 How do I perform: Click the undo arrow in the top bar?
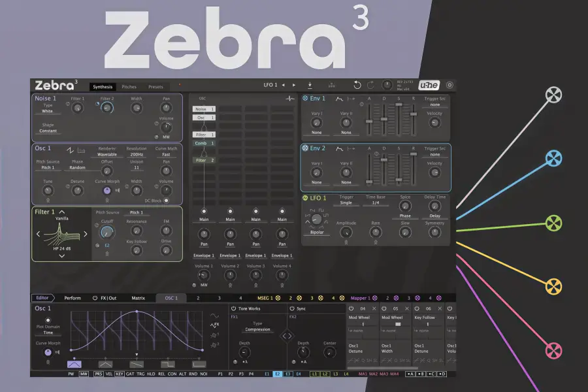click(357, 85)
